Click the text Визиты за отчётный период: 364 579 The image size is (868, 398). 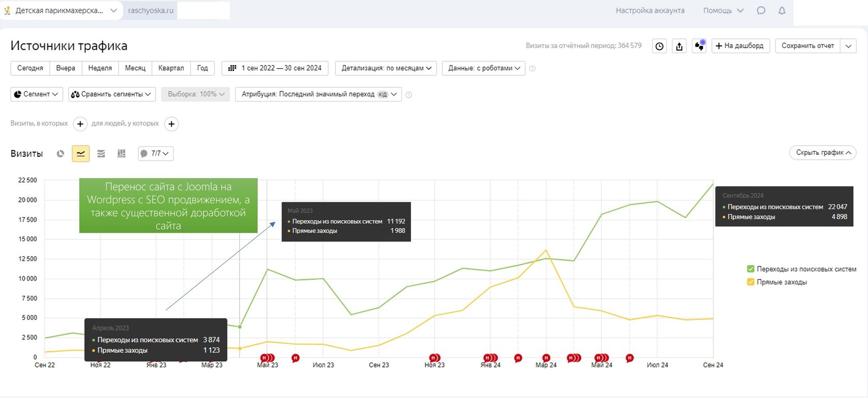click(x=584, y=46)
